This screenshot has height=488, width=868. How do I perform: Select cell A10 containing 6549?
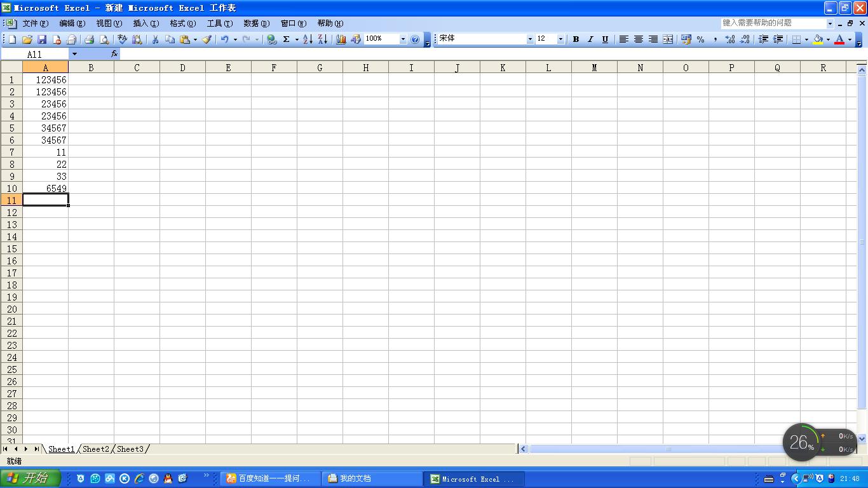click(x=46, y=188)
